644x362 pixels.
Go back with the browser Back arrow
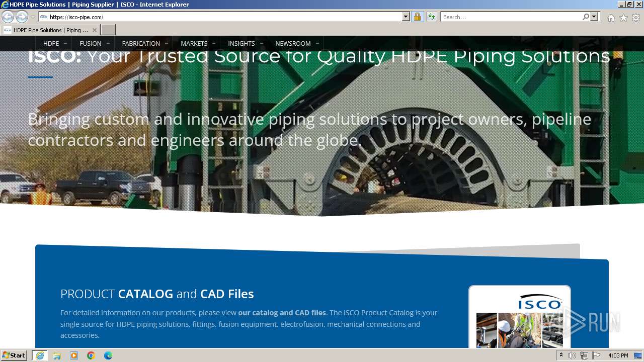[8, 17]
